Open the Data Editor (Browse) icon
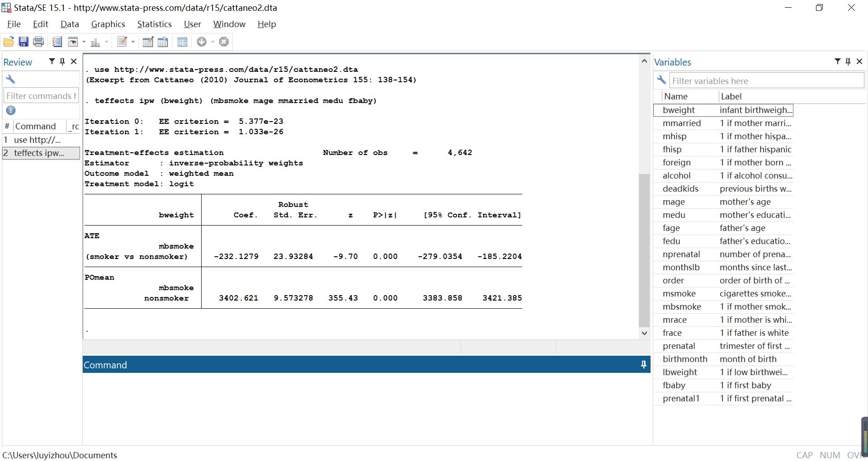This screenshot has width=868, height=461. point(163,42)
